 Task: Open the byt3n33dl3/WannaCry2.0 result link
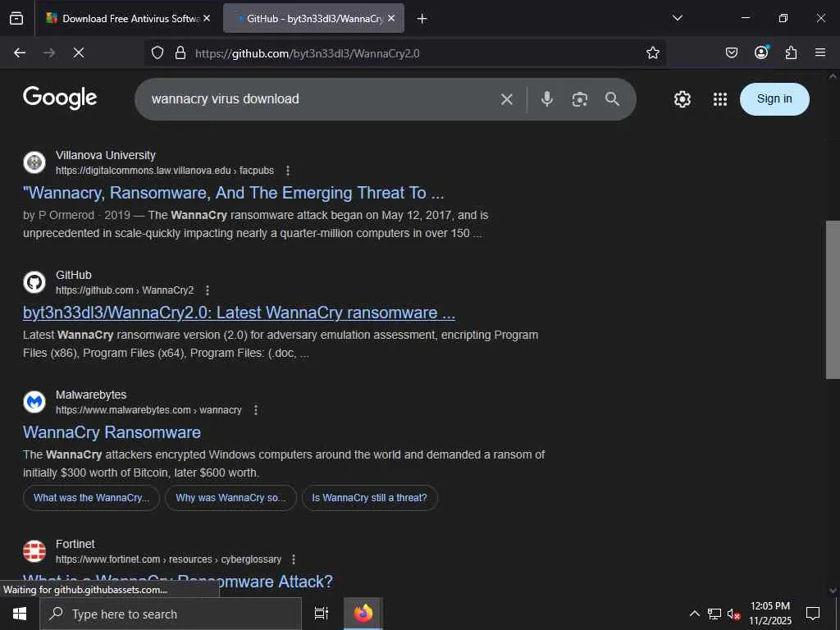[239, 313]
